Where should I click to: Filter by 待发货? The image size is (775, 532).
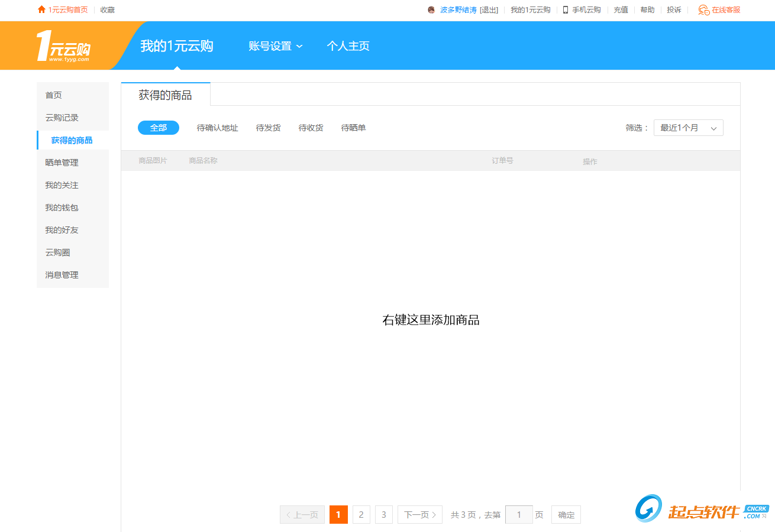pyautogui.click(x=269, y=128)
